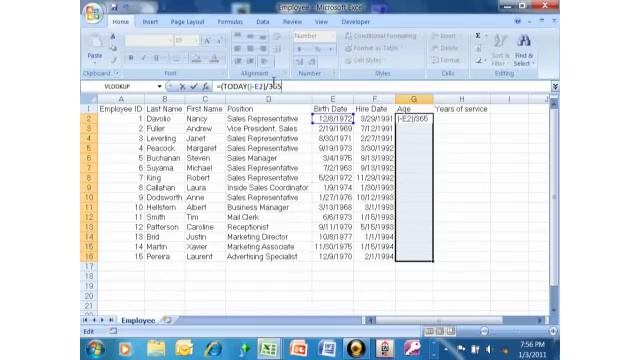The image size is (640, 360).
Task: Open the Office button menu
Action: tap(93, 13)
